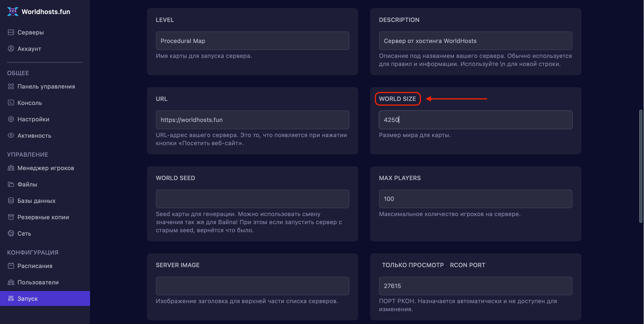Click the Серверы server icon
644x324 pixels.
click(x=11, y=32)
